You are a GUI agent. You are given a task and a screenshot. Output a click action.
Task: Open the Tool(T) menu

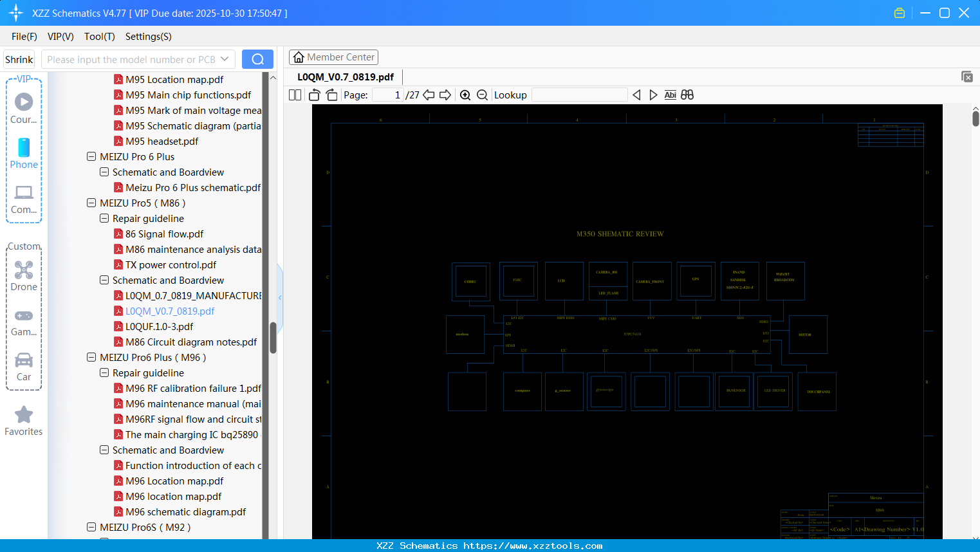[99, 37]
